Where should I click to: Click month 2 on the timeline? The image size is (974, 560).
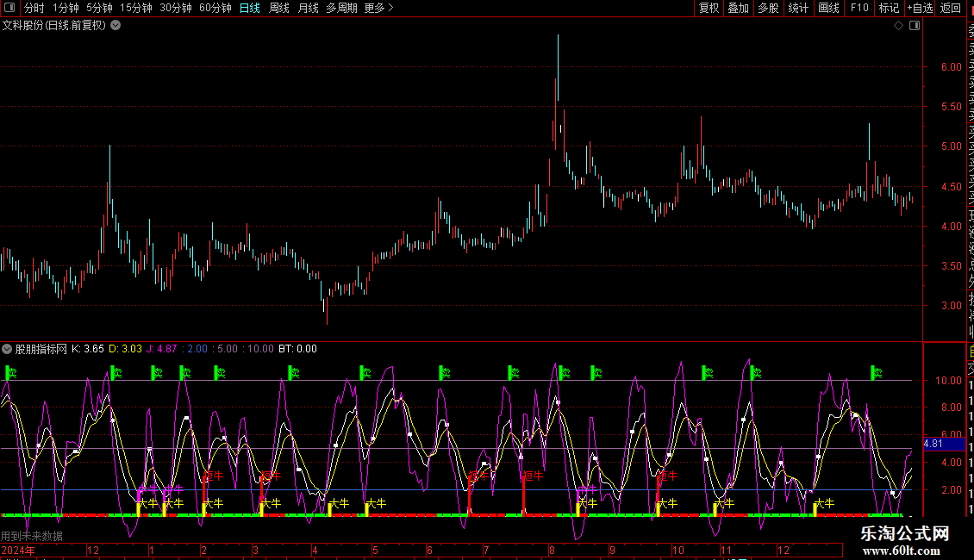pyautogui.click(x=203, y=550)
